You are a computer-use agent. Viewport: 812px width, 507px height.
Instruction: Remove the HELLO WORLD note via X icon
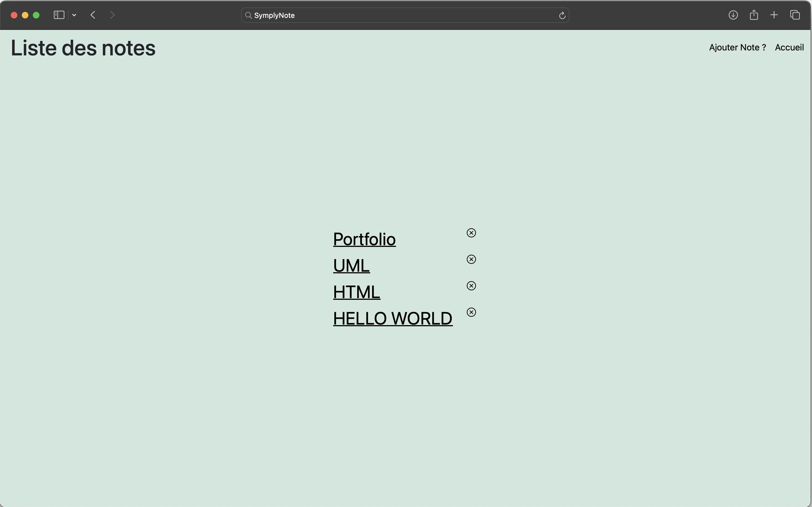point(471,312)
